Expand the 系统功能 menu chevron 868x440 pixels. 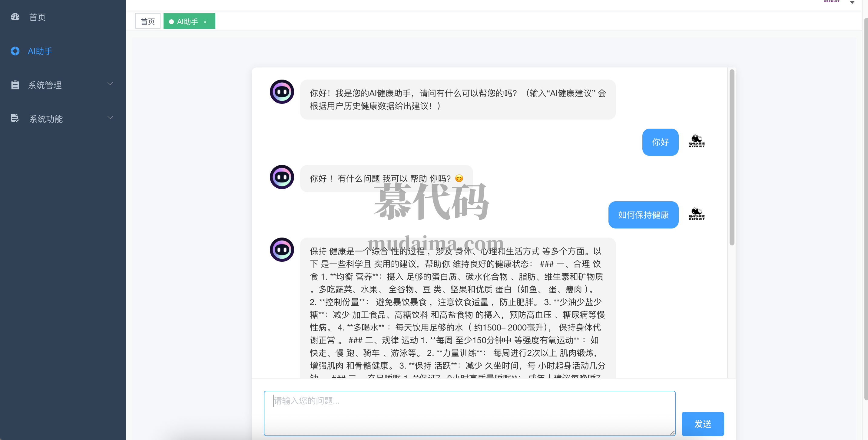coord(110,118)
